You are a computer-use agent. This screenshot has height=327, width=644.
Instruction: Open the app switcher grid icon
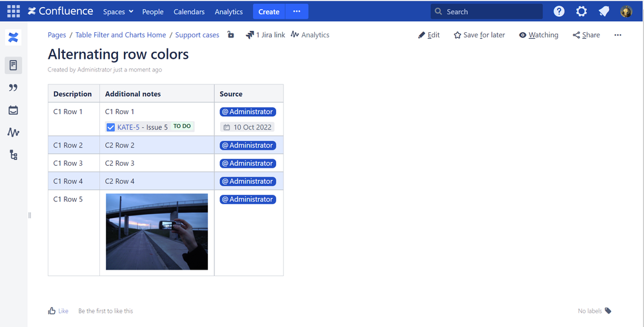click(14, 12)
